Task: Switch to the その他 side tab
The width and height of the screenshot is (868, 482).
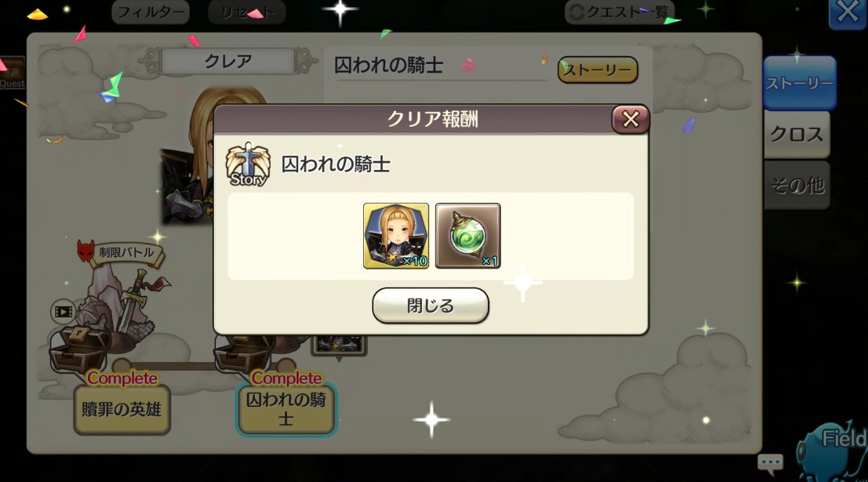Action: 797,186
